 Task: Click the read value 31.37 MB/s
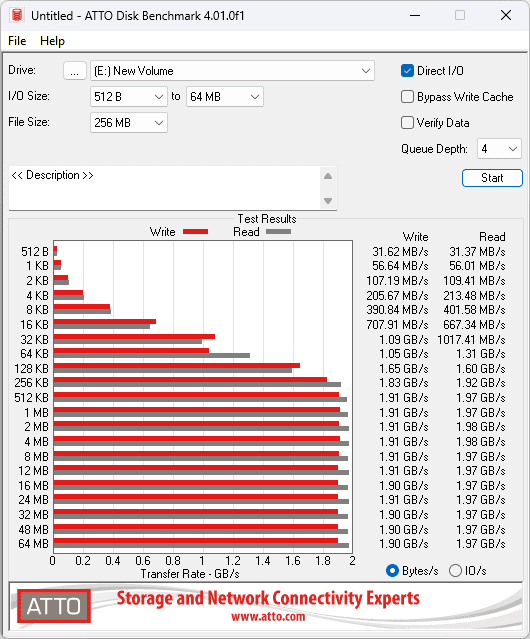[477, 252]
